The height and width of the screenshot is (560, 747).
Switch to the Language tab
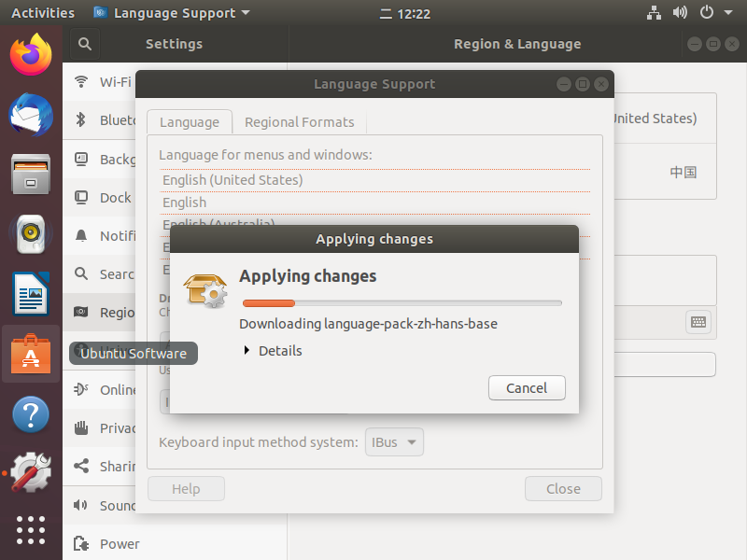tap(190, 122)
